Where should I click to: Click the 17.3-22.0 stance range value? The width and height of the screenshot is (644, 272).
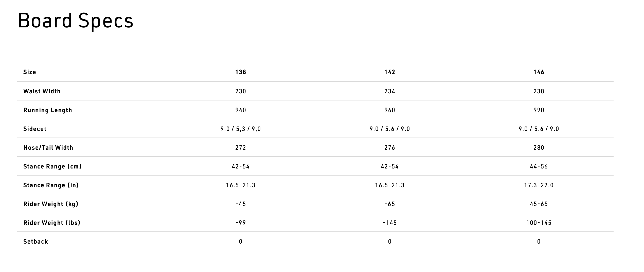point(539,185)
